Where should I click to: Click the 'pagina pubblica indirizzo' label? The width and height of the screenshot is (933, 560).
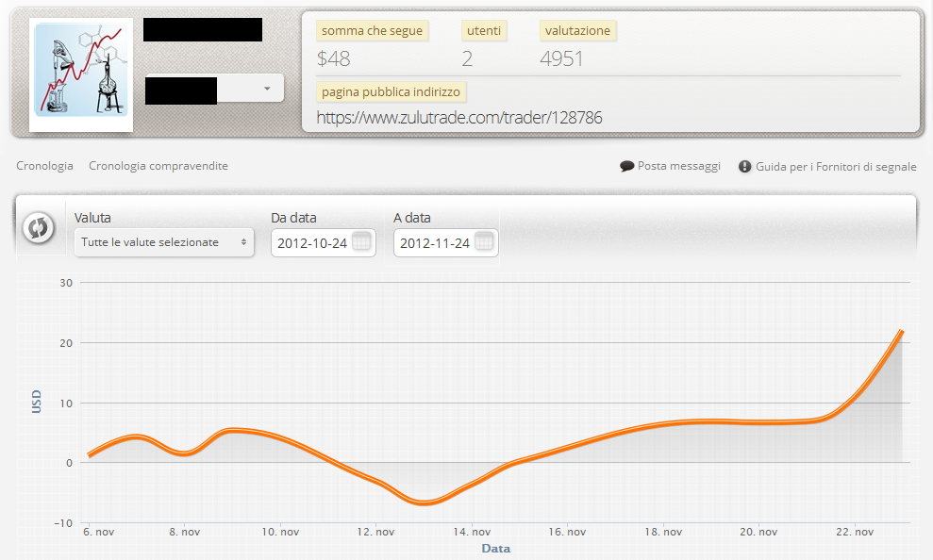click(x=391, y=92)
